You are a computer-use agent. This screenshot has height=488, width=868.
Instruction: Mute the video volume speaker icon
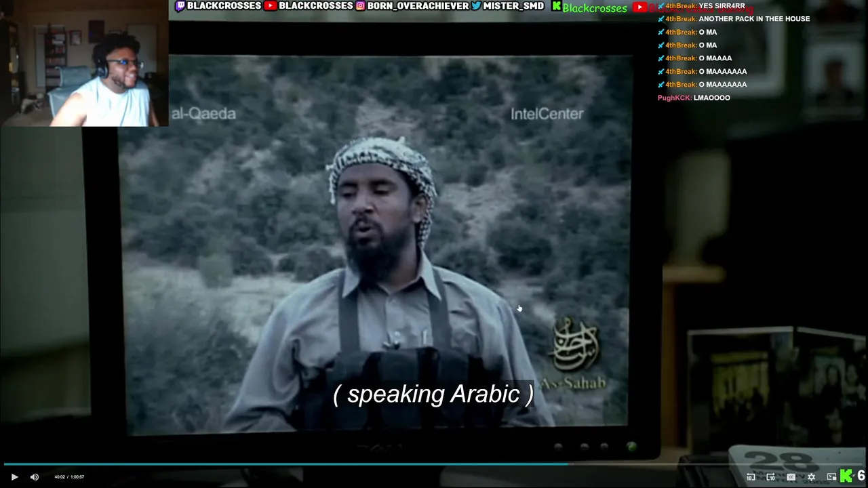(35, 477)
